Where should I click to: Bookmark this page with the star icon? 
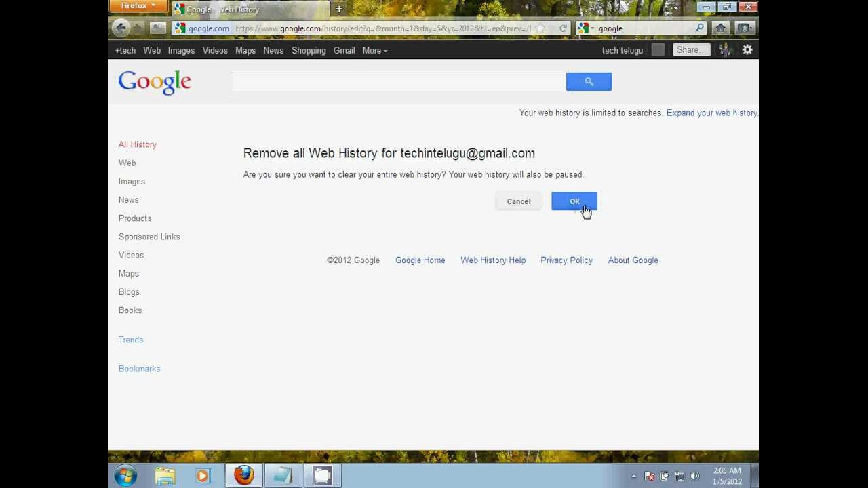(540, 28)
